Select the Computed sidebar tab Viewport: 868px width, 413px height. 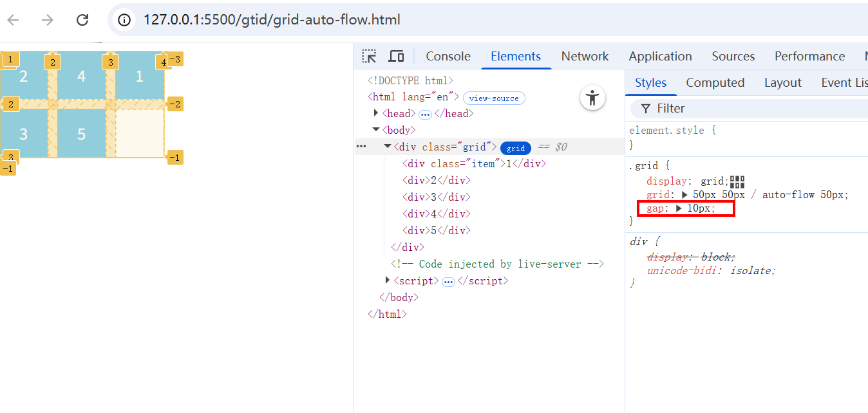pyautogui.click(x=715, y=82)
